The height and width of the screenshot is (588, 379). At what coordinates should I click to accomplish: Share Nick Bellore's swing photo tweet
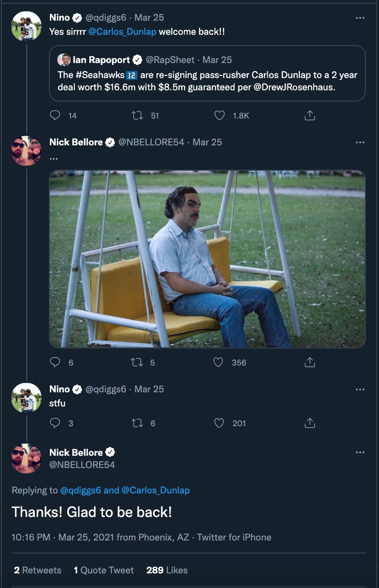point(309,363)
